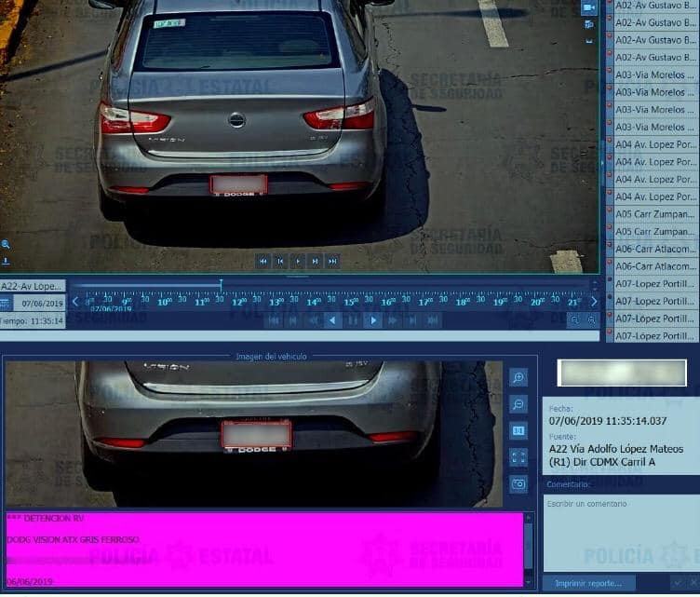Image resolution: width=700 pixels, height=597 pixels.
Task: Click the video camera icon at top right of video
Action: click(x=588, y=7)
